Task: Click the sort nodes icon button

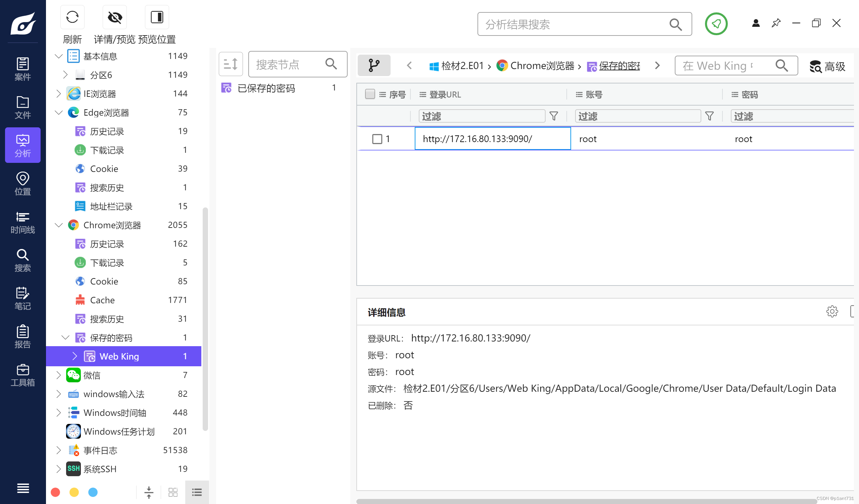Action: [231, 64]
